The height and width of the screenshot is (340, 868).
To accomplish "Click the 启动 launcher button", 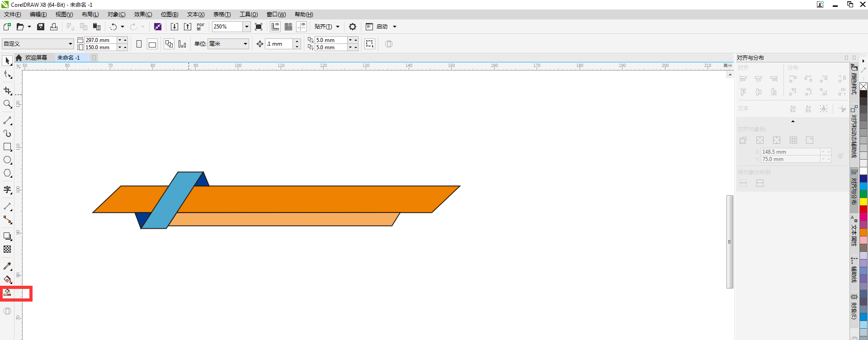I will click(x=382, y=27).
